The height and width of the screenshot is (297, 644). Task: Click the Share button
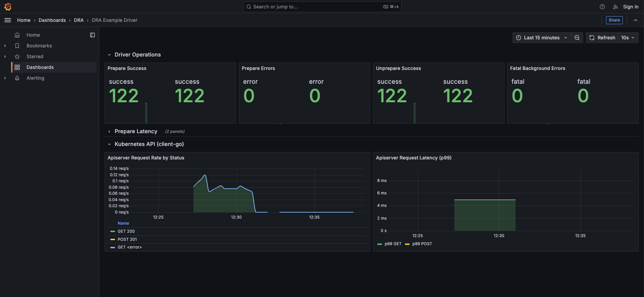[614, 20]
